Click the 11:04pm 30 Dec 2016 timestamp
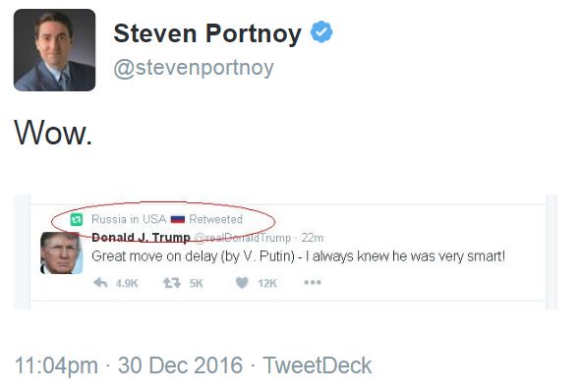The width and height of the screenshot is (580, 392). pos(129,365)
